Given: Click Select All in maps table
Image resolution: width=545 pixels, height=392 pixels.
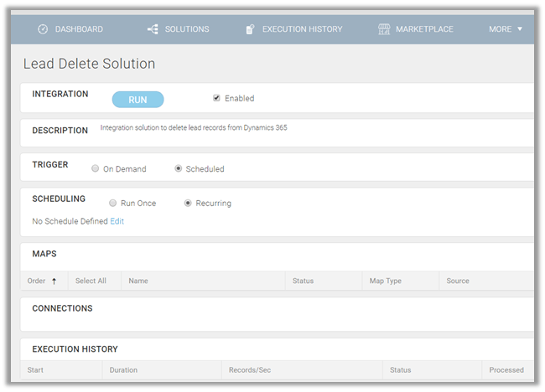Looking at the screenshot, I should pos(91,281).
